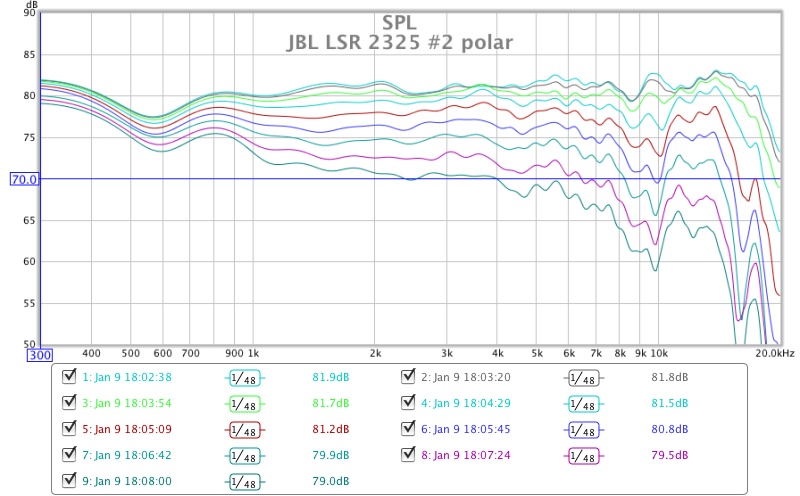The image size is (800, 496).
Task: Select legend label 5: Jan 9 18:05:09
Action: coord(127,429)
